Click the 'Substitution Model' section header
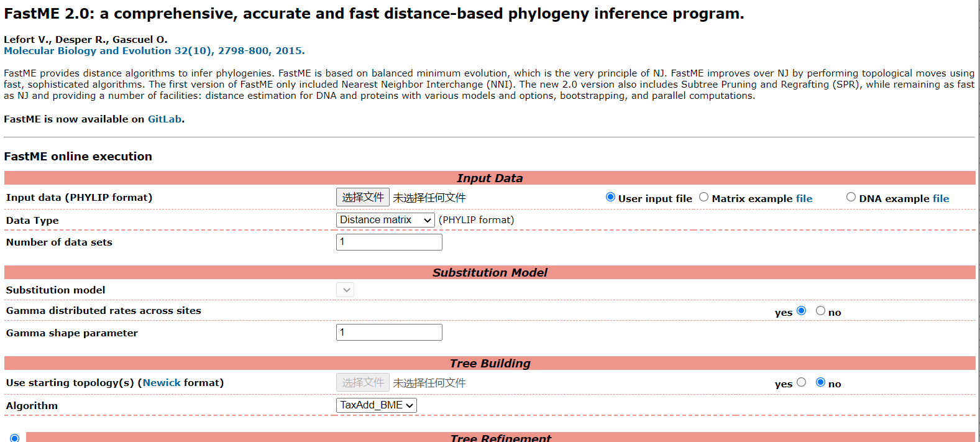980x442 pixels. [x=490, y=273]
